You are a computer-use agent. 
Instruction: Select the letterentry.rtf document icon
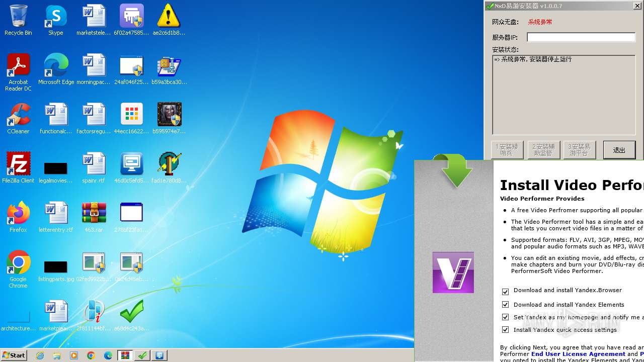(56, 217)
